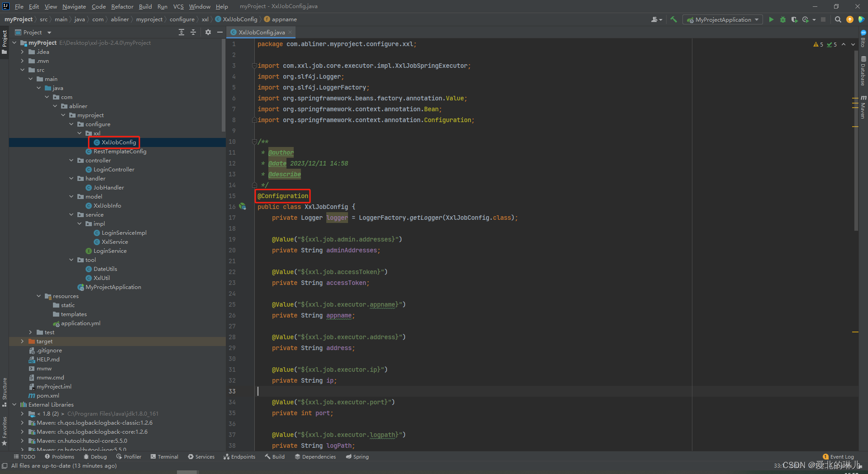
Task: Toggle the Maven tool window
Action: coord(863,107)
